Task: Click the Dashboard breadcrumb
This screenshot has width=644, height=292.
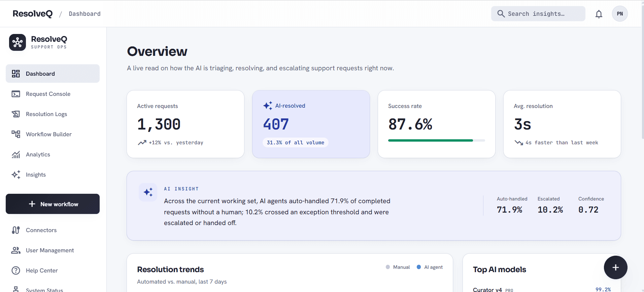Action: coord(84,14)
